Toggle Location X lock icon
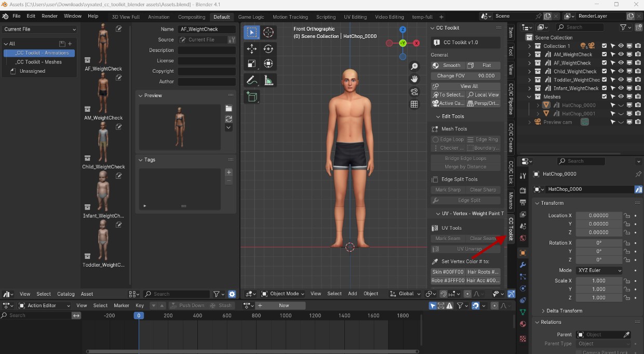Screen dimensions: 644x354 pyautogui.click(x=627, y=216)
